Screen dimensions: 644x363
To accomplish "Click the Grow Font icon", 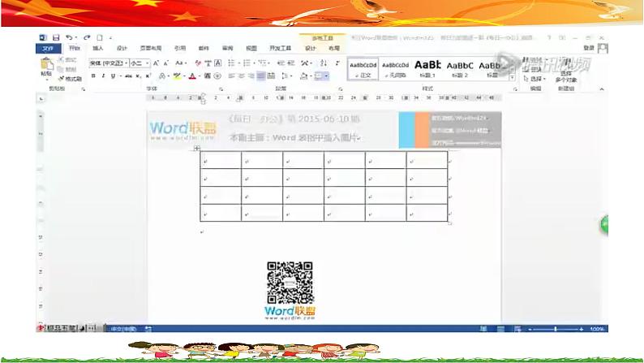I will click(156, 63).
